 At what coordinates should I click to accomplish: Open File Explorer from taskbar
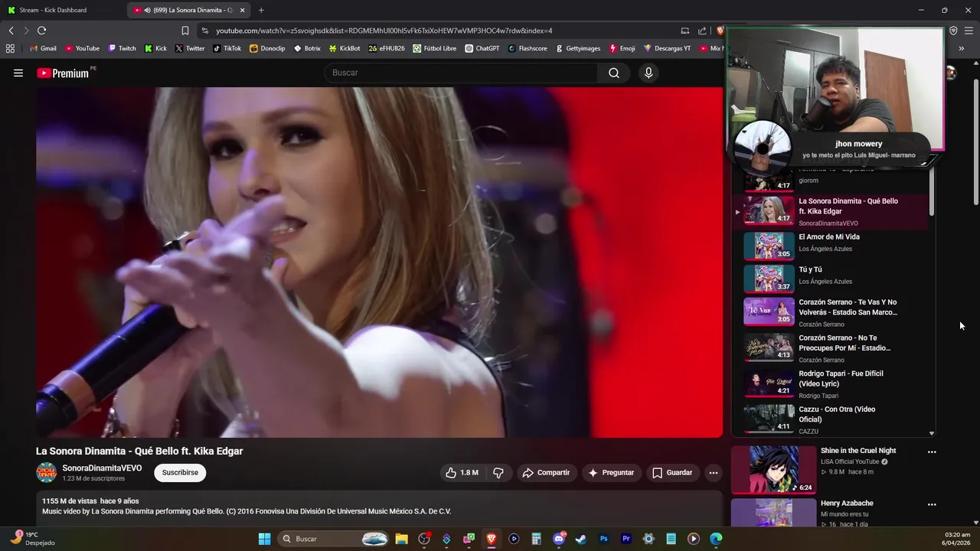click(401, 539)
